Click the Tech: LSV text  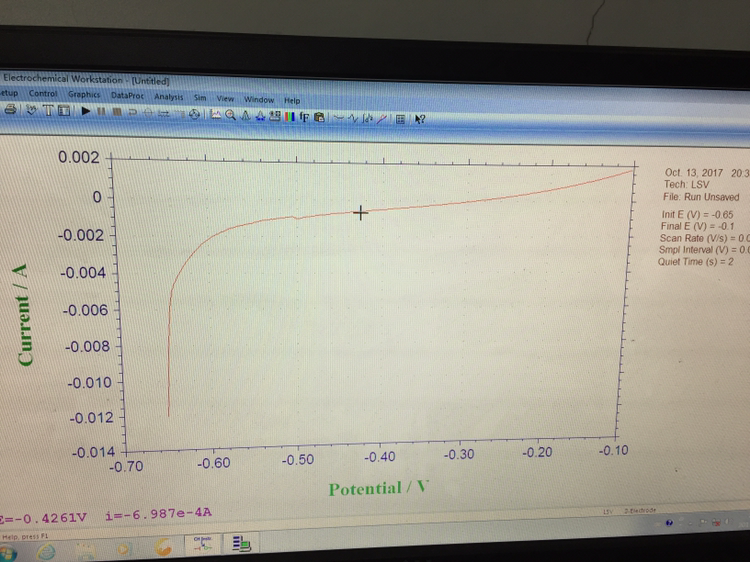pyautogui.click(x=686, y=185)
